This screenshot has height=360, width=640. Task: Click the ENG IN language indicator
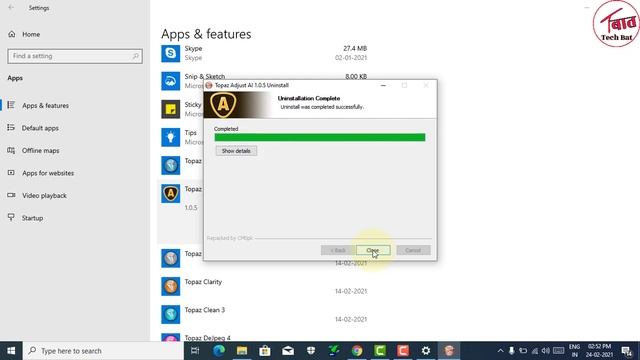574,351
